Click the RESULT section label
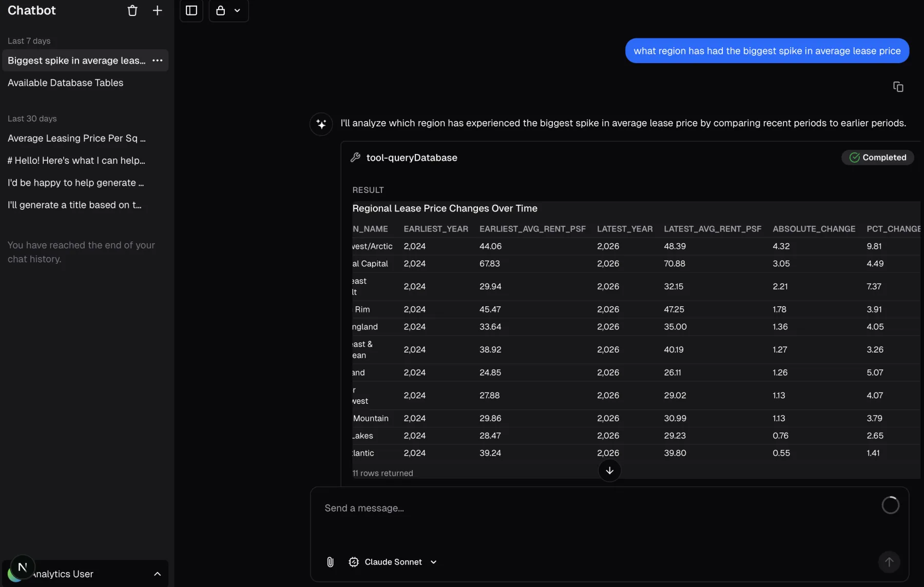 (368, 190)
